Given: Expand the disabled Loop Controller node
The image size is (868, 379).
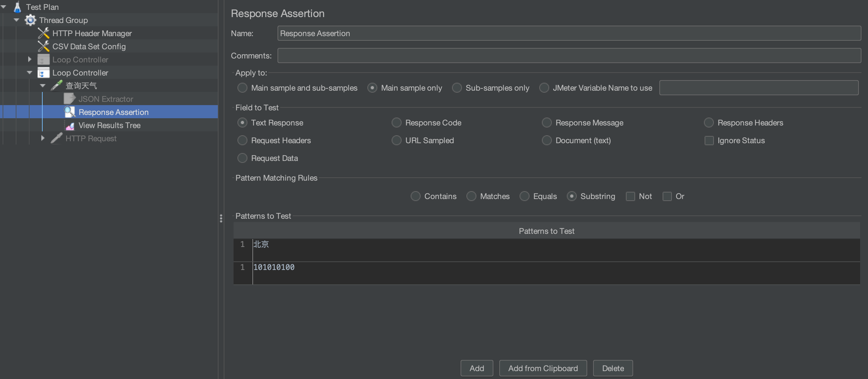Looking at the screenshot, I should pos(30,59).
